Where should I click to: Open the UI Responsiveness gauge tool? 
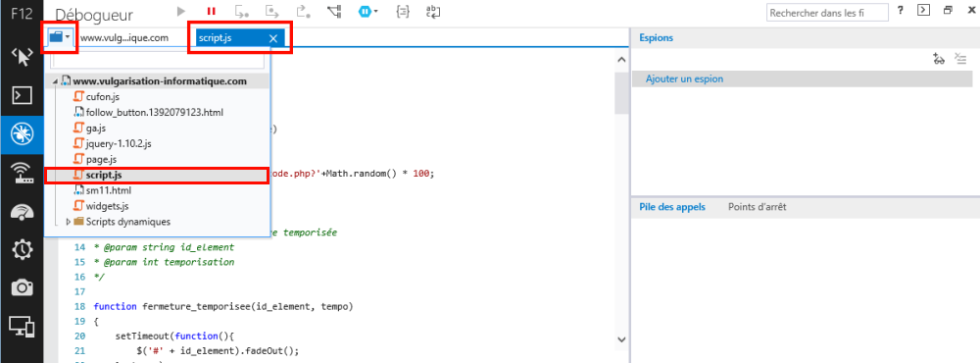click(x=22, y=212)
